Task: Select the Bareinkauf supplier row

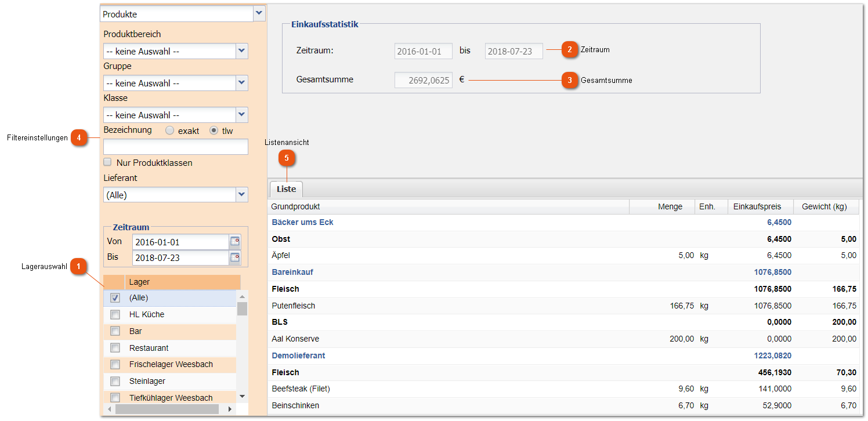Action: tap(563, 272)
